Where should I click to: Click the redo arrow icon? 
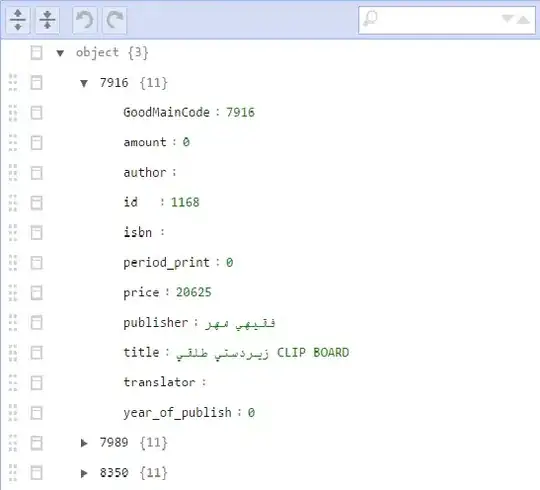coord(115,20)
